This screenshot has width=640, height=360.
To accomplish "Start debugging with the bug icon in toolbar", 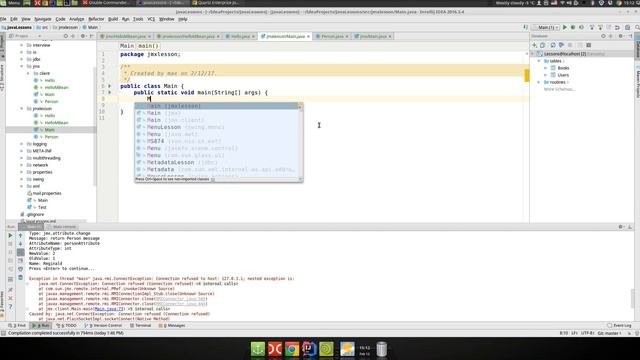I will point(573,27).
